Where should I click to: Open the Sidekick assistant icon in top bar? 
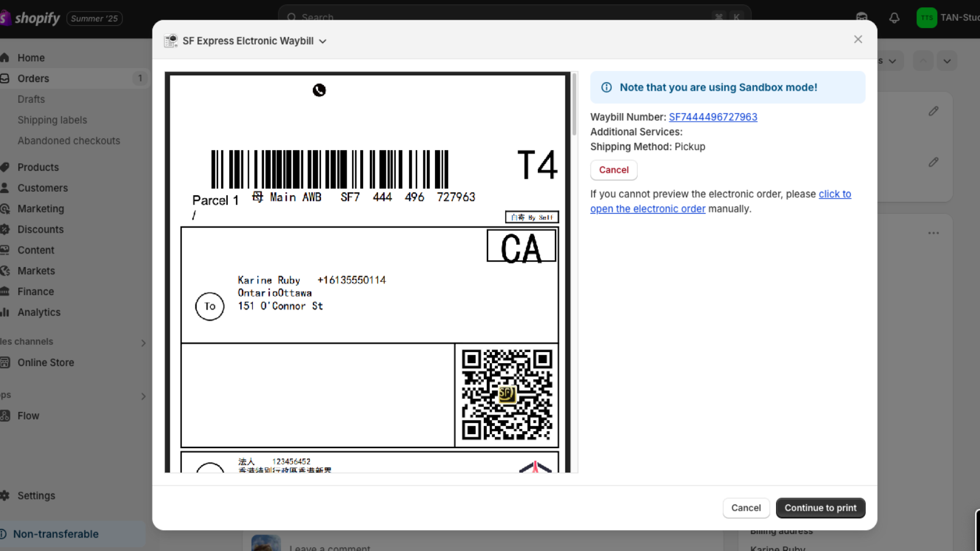coord(862,17)
